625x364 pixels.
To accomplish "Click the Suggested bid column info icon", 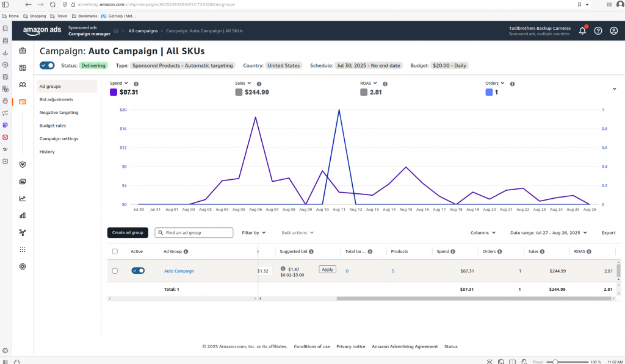I will coord(311,251).
